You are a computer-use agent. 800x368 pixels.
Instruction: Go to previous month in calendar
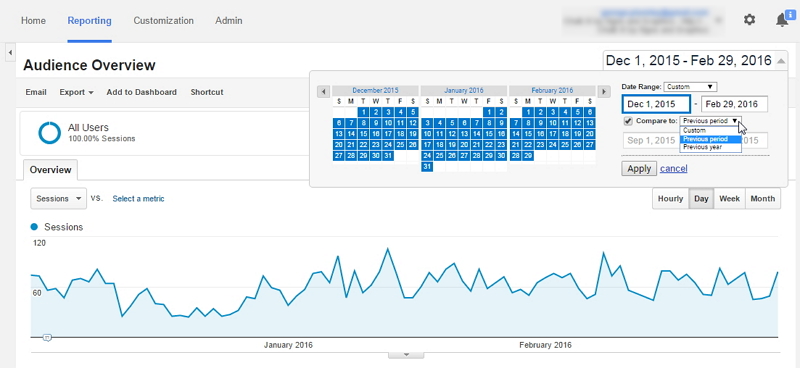(323, 91)
